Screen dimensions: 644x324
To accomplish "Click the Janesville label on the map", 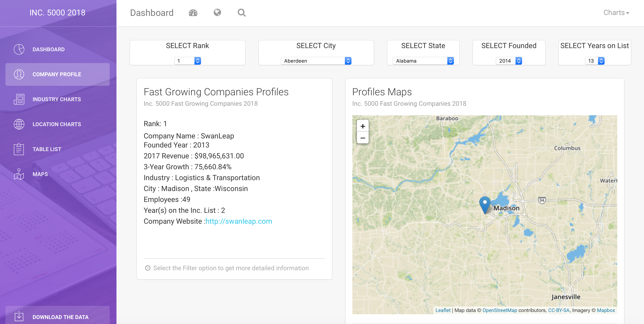I will coord(566,297).
